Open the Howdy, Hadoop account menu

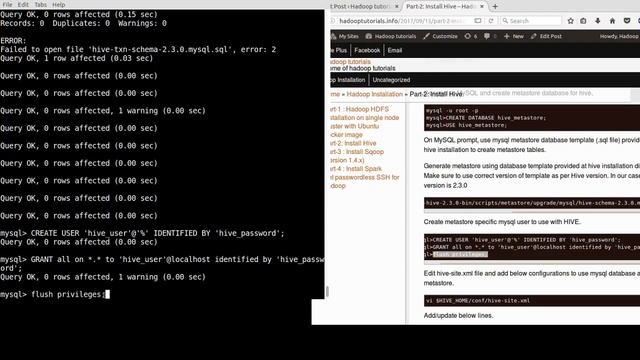click(619, 36)
